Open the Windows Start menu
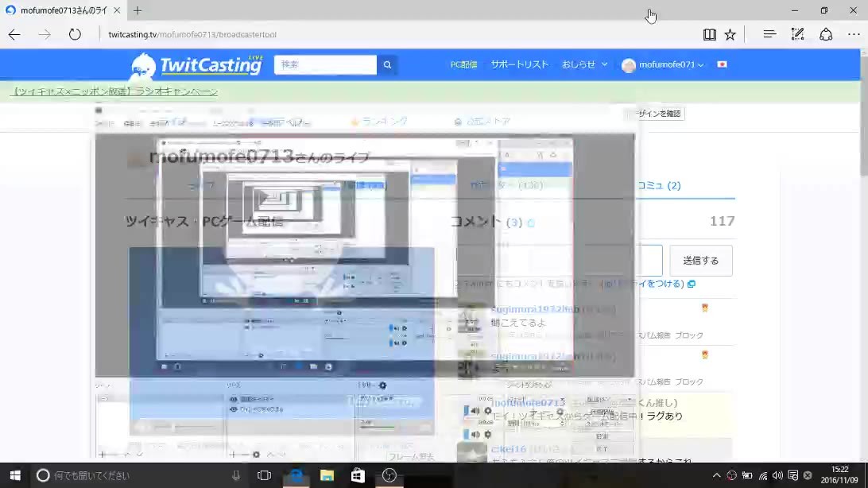Image resolution: width=868 pixels, height=488 pixels. coord(15,475)
